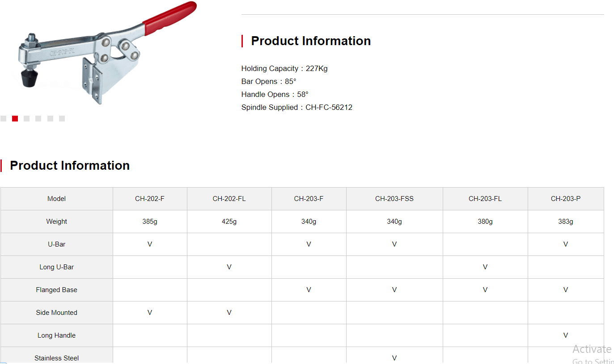Image resolution: width=614 pixels, height=364 pixels.
Task: Click the CH-203-FSS model column header
Action: point(394,199)
